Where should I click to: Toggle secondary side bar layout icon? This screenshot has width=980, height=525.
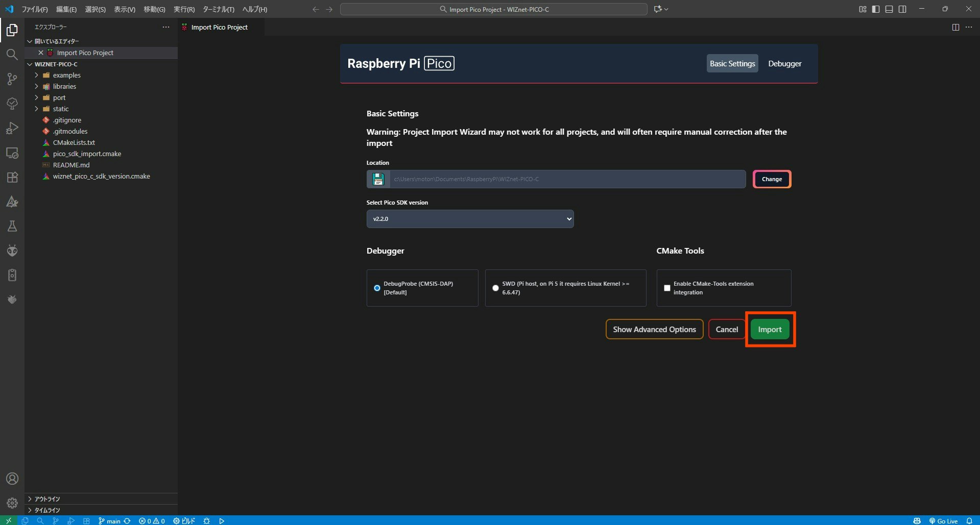coord(902,9)
